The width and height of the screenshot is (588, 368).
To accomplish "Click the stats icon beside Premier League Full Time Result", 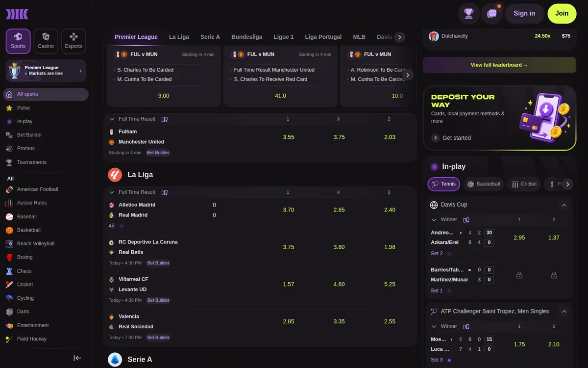I will click(x=165, y=119).
